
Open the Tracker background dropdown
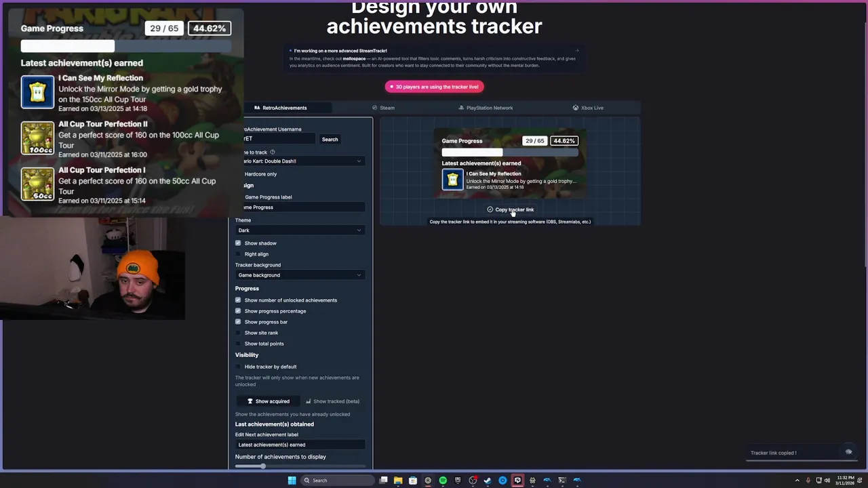point(300,275)
